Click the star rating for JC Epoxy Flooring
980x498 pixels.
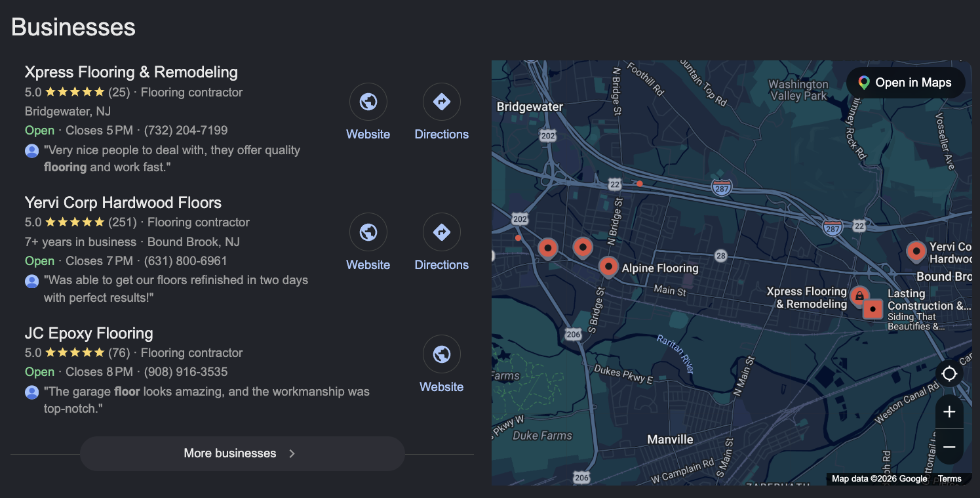(74, 353)
